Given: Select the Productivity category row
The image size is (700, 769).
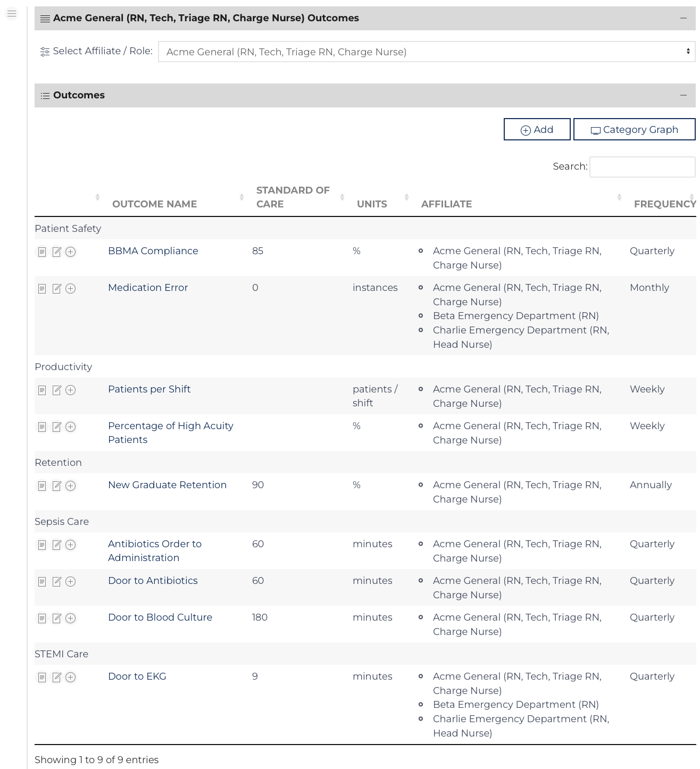Looking at the screenshot, I should [365, 366].
